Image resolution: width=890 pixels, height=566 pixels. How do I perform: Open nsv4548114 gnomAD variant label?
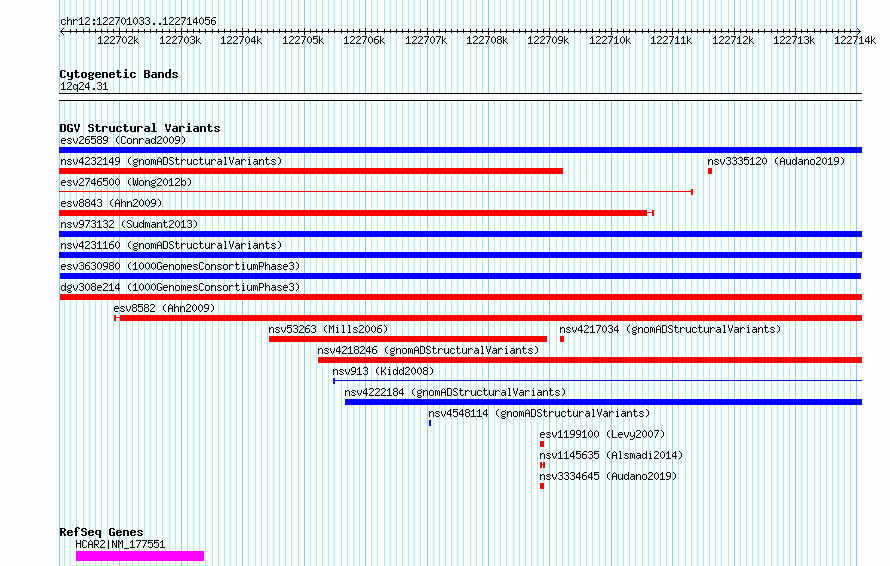(539, 413)
